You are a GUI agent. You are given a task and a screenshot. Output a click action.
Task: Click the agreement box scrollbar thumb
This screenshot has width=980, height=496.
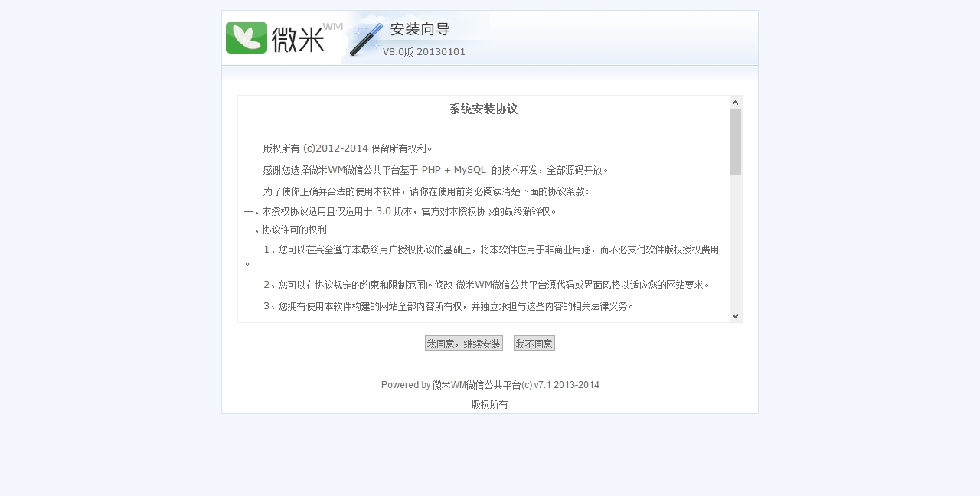pyautogui.click(x=736, y=142)
